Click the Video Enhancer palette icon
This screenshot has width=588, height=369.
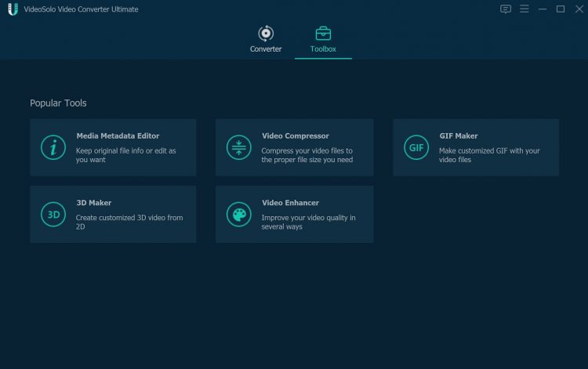click(239, 215)
